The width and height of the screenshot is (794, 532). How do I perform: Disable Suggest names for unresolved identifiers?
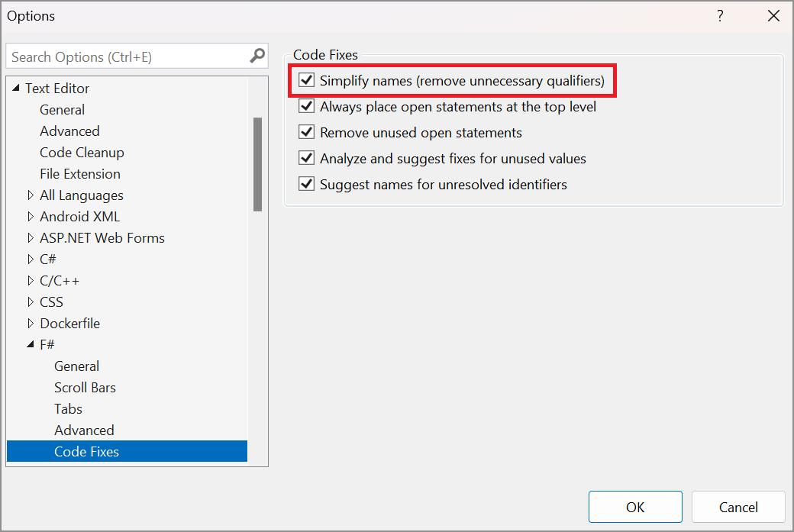pos(306,184)
